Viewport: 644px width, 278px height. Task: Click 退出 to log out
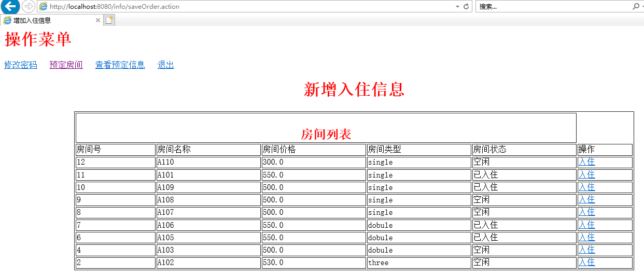coord(165,65)
